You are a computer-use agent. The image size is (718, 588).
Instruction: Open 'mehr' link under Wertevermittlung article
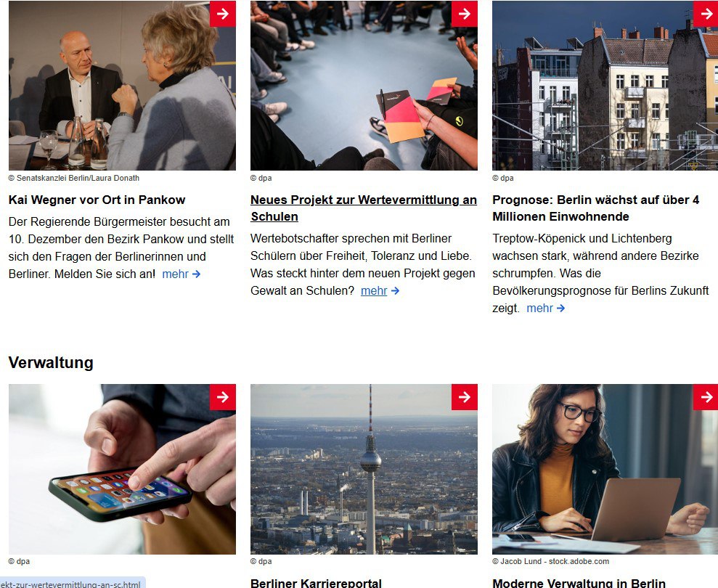[380, 291]
